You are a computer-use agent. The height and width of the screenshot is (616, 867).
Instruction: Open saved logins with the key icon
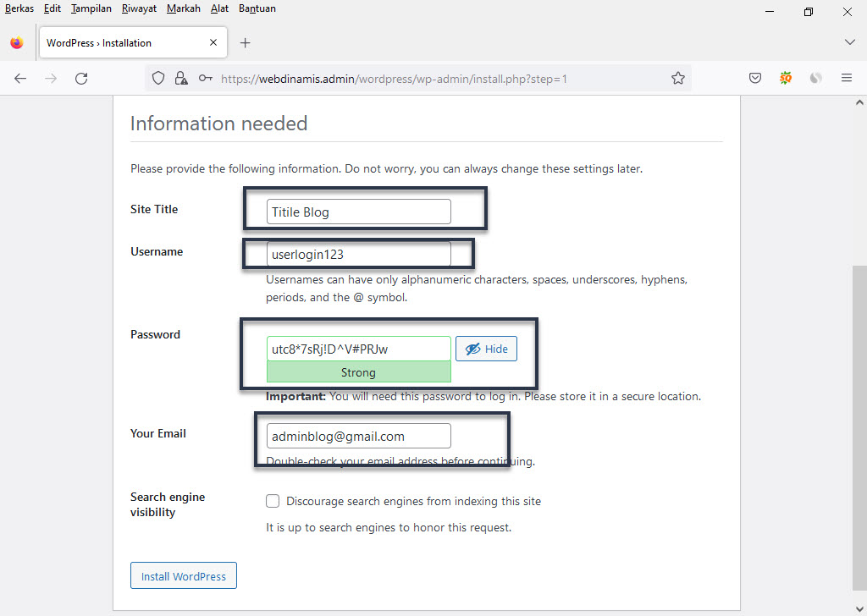click(204, 77)
